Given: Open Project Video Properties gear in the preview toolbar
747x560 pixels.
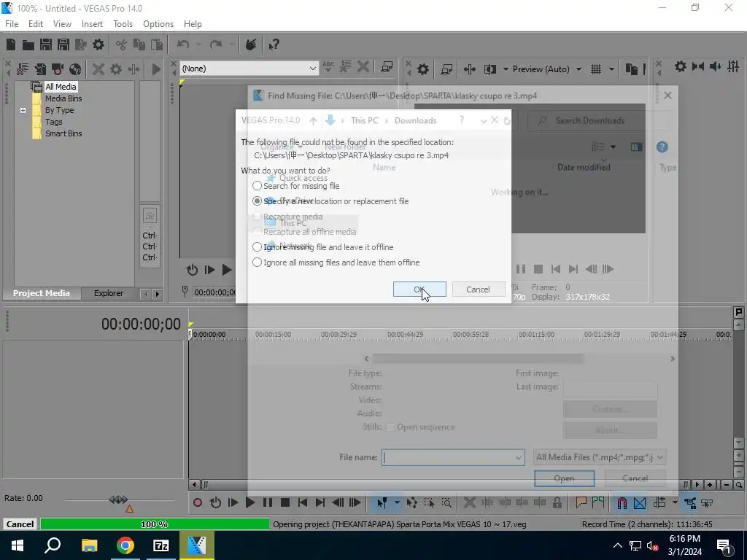Looking at the screenshot, I should (x=422, y=69).
